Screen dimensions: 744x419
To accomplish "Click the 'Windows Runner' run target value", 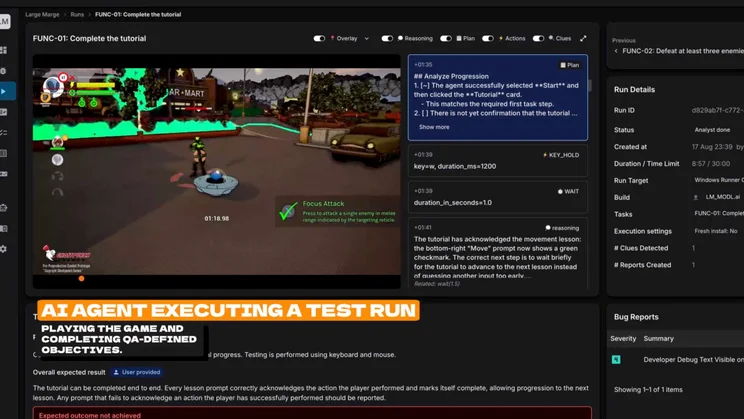I will [719, 180].
